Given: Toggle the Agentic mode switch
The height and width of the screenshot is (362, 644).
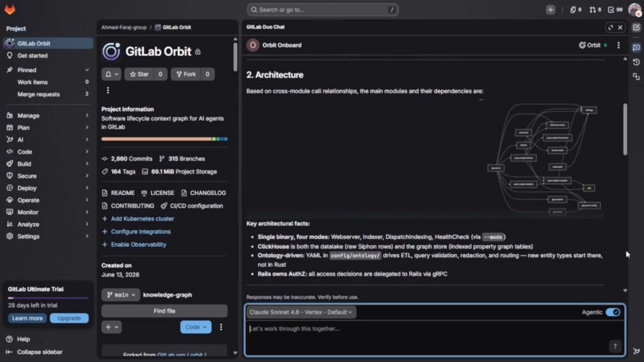Looking at the screenshot, I should [613, 312].
